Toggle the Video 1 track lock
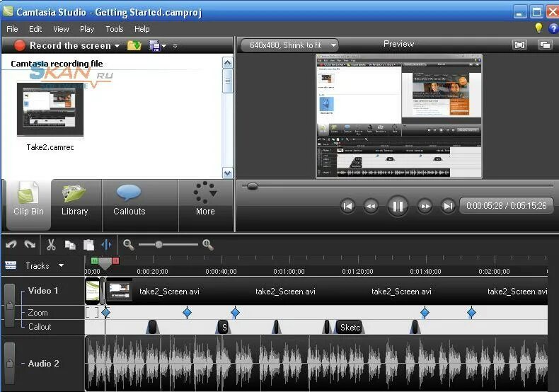559x392 pixels. pyautogui.click(x=10, y=305)
